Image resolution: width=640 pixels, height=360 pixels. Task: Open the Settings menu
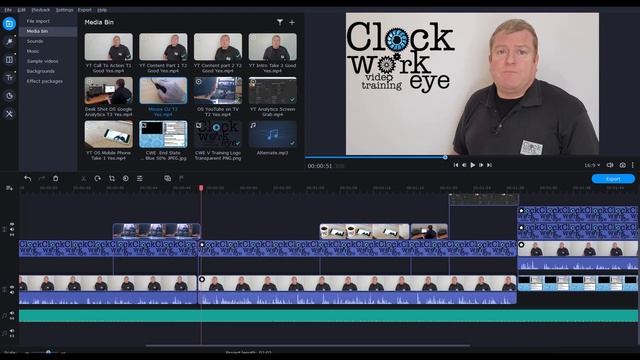pos(64,10)
